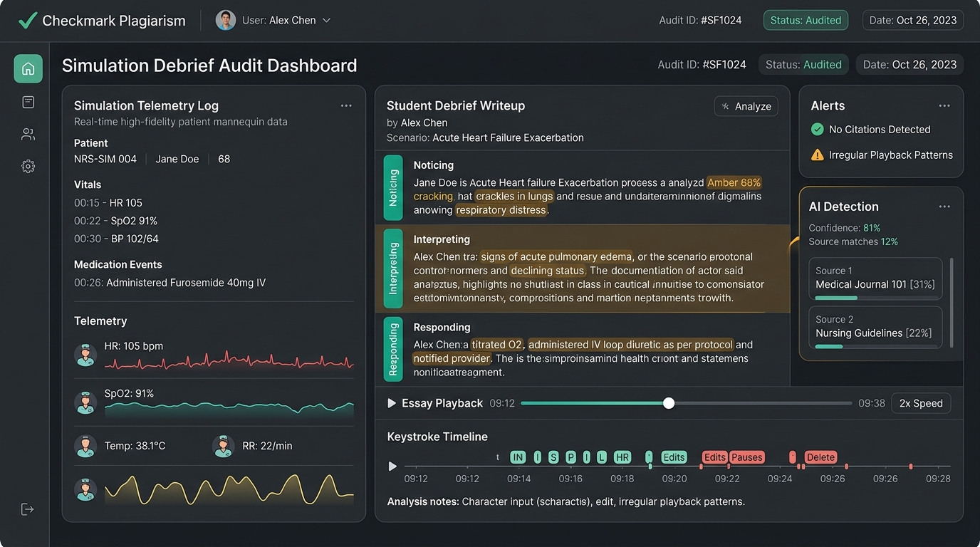Click highlighted 'respiratory distress' phrase
Screen dimensions: 980x547
[x=501, y=210]
